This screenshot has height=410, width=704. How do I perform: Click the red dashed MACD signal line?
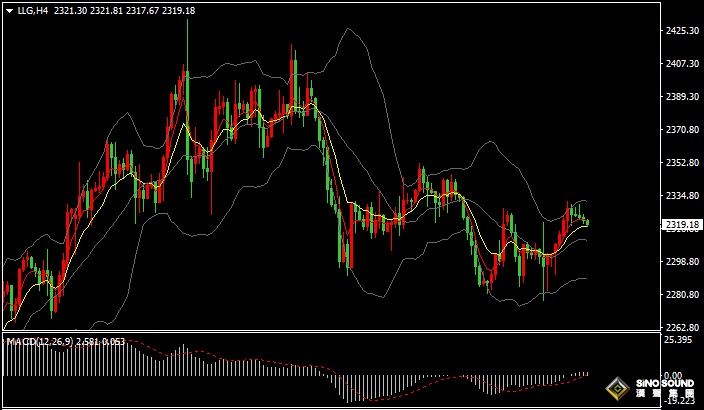click(250, 358)
